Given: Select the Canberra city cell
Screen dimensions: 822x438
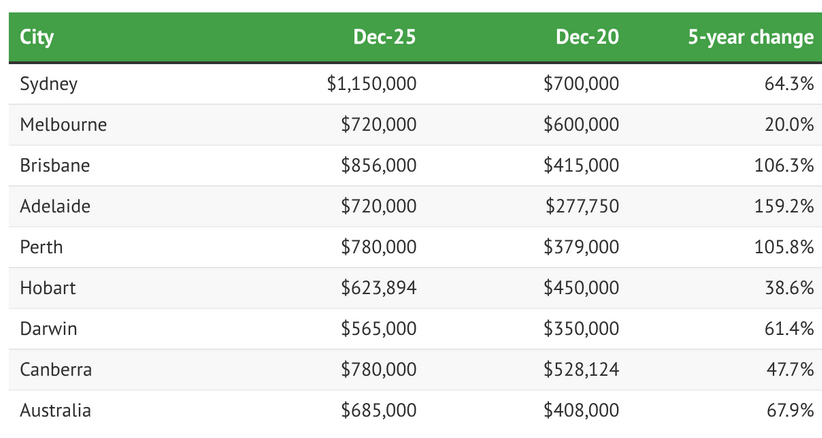Looking at the screenshot, I should click(56, 370).
